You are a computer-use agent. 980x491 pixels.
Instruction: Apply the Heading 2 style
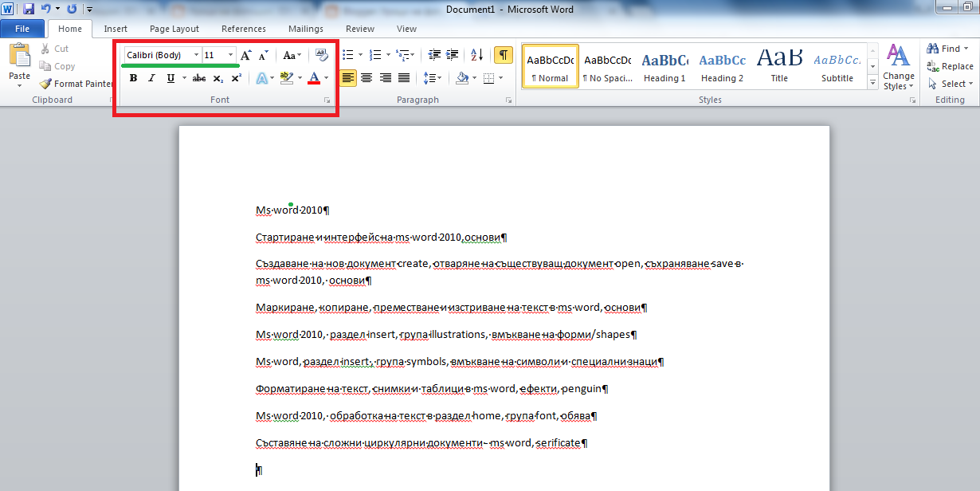click(722, 66)
